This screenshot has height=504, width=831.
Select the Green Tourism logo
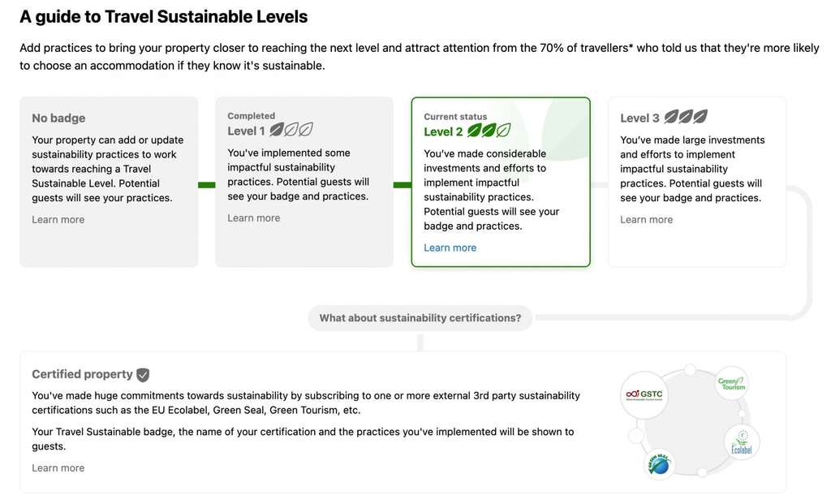(x=731, y=383)
